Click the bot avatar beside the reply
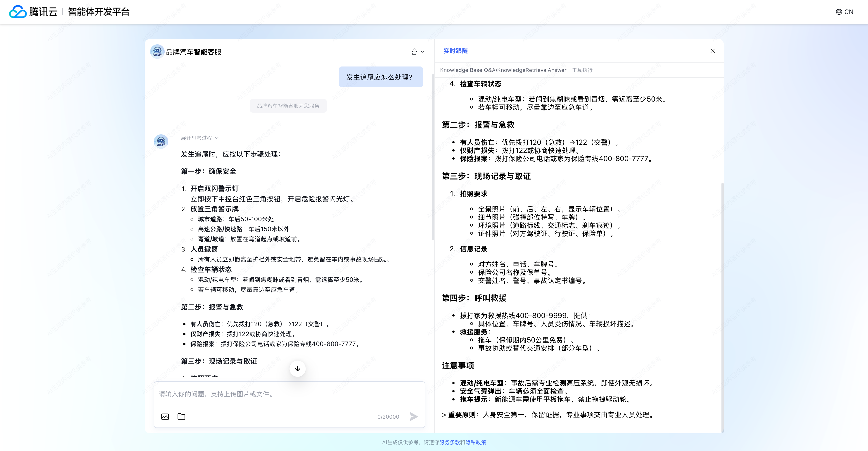 pyautogui.click(x=161, y=141)
